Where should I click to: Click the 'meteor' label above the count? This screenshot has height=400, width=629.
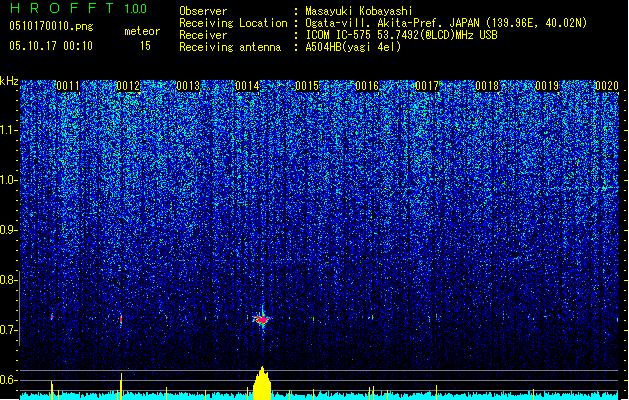coord(142,31)
